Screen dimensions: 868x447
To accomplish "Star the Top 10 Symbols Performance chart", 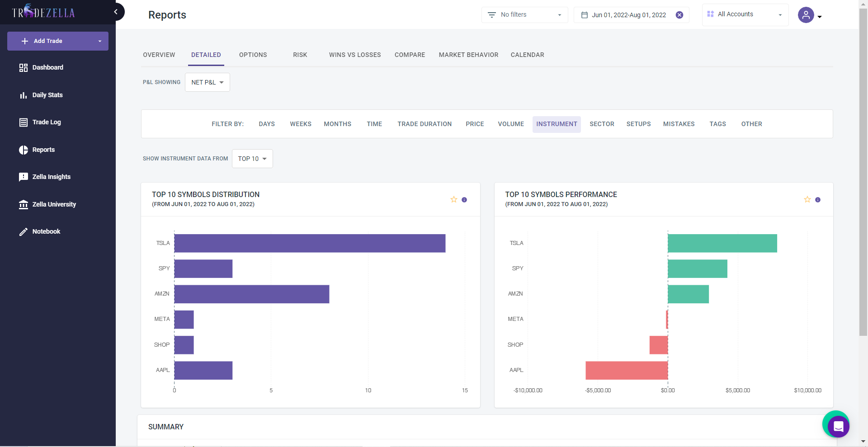I will 807,199.
